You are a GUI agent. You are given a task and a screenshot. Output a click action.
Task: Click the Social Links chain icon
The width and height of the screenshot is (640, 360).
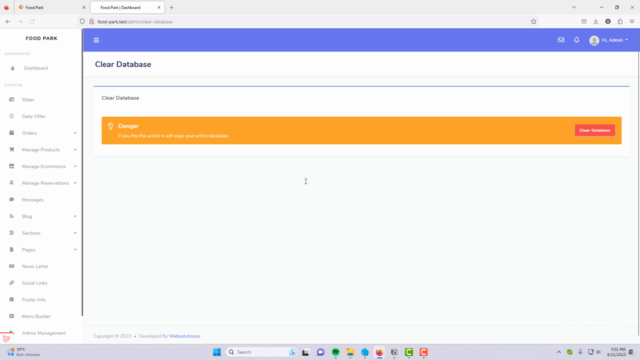tap(11, 283)
